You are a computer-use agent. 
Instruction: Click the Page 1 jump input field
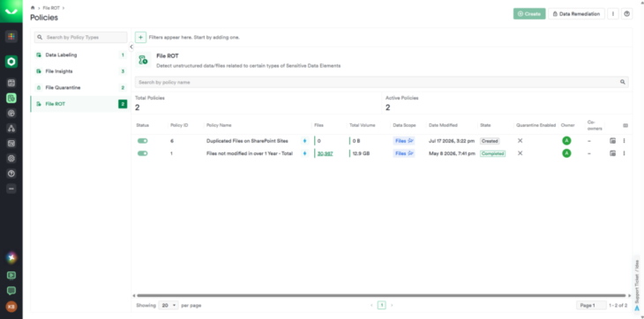coord(591,306)
